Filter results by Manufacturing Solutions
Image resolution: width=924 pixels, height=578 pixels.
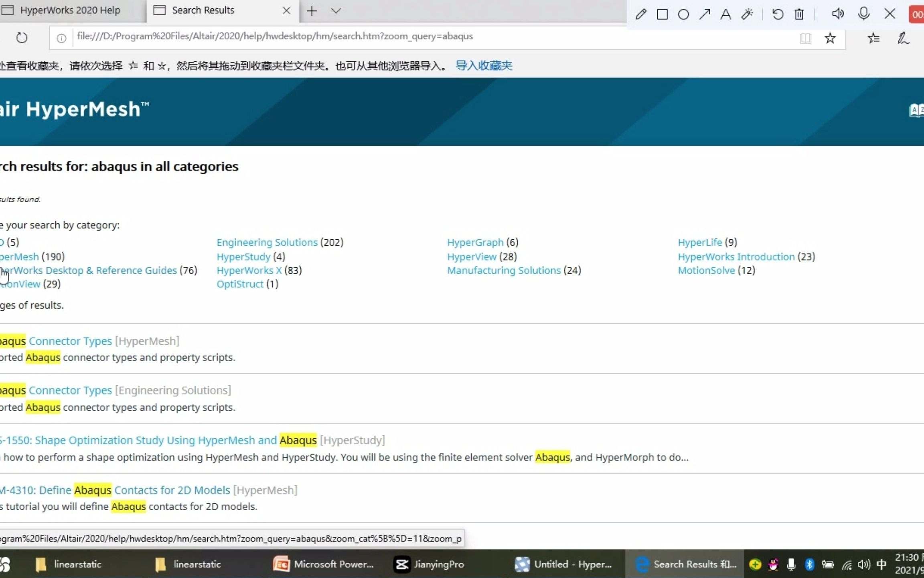pyautogui.click(x=504, y=270)
